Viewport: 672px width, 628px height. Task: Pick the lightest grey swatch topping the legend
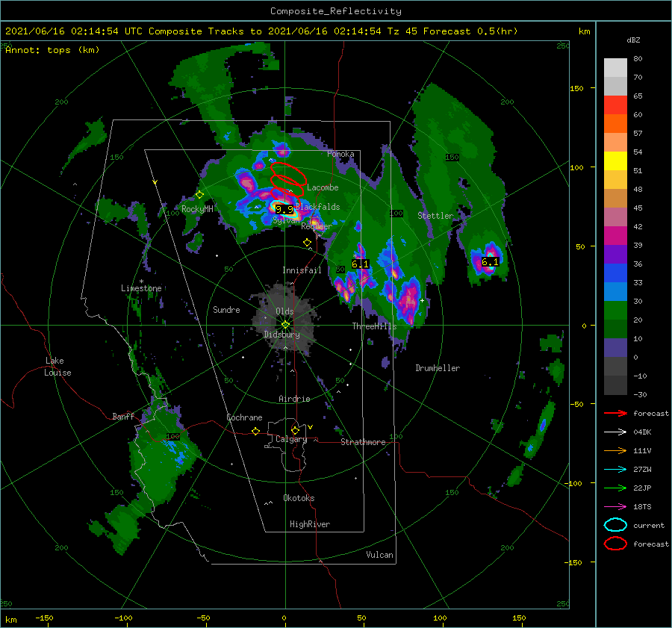[615, 68]
